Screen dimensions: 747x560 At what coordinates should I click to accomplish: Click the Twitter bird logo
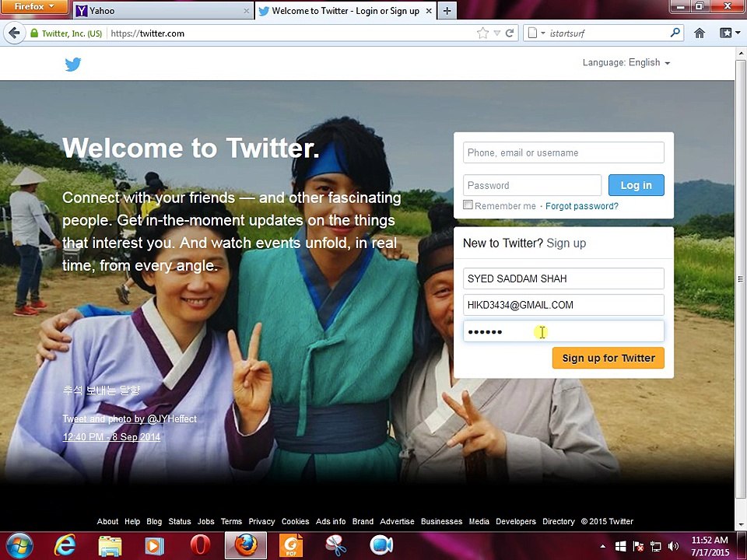(73, 65)
